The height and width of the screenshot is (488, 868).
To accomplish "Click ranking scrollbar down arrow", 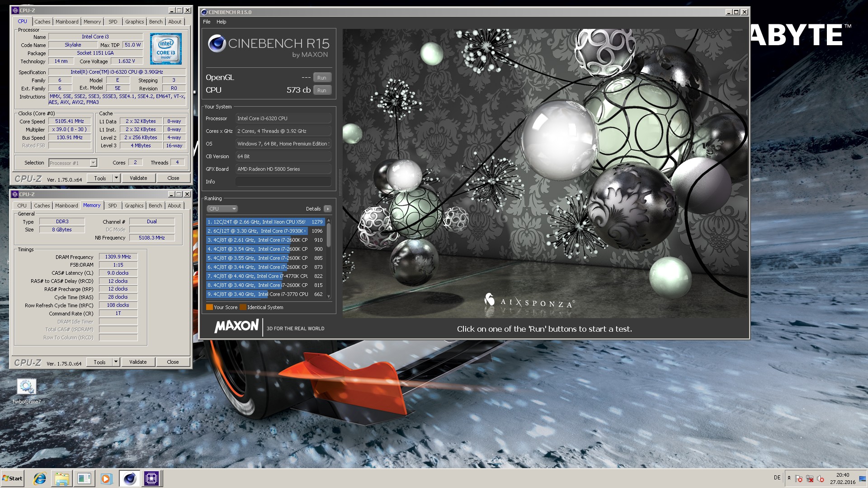I will coord(329,296).
